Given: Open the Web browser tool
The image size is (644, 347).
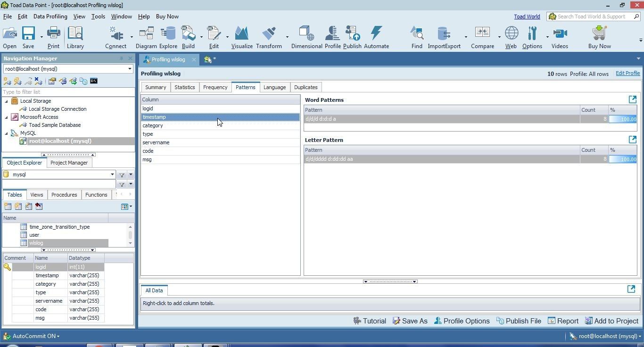Looking at the screenshot, I should 511,37.
